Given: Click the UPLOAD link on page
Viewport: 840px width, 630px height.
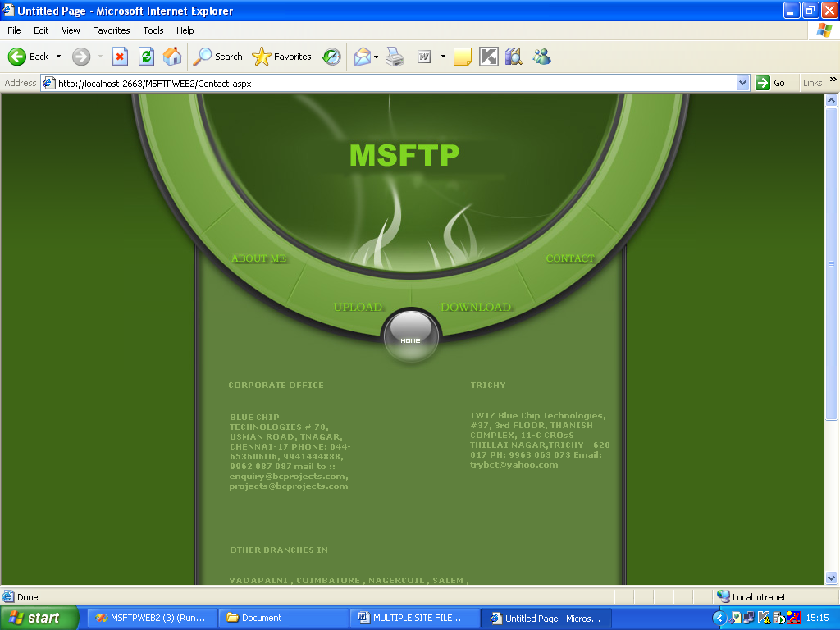Looking at the screenshot, I should coord(358,307).
